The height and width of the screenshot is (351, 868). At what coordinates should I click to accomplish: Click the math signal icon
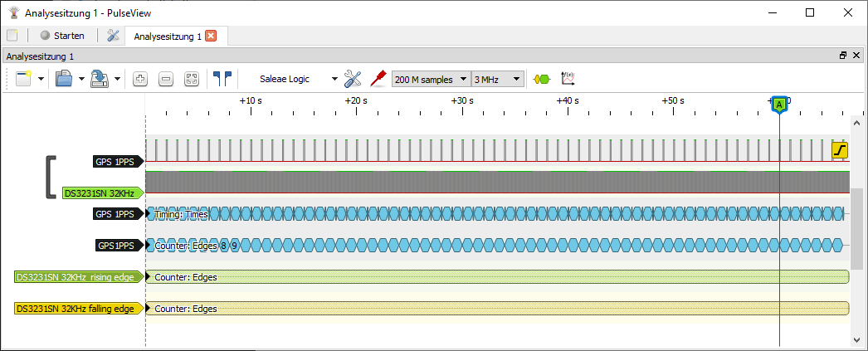click(x=568, y=79)
